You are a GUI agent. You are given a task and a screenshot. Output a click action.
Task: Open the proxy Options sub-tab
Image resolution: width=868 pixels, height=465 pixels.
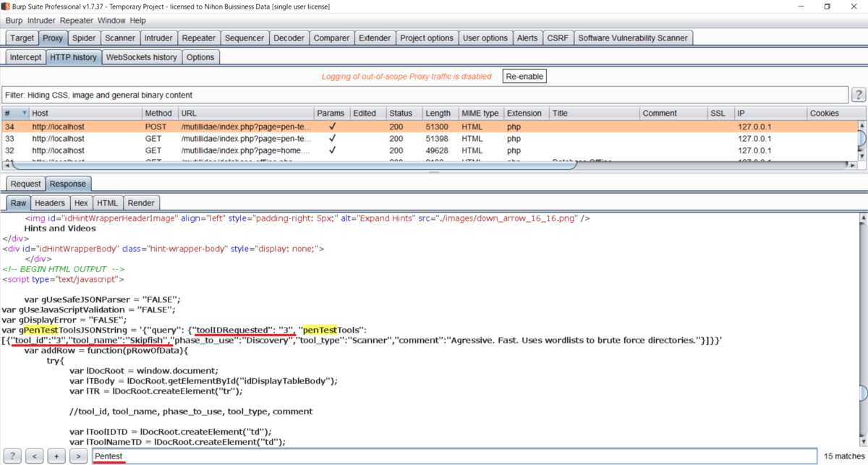[200, 57]
